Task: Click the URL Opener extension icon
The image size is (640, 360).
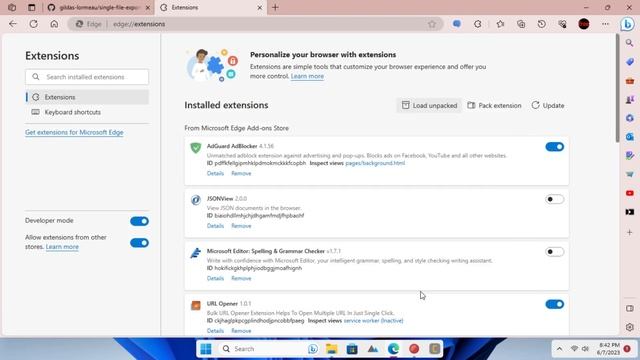Action: click(196, 305)
